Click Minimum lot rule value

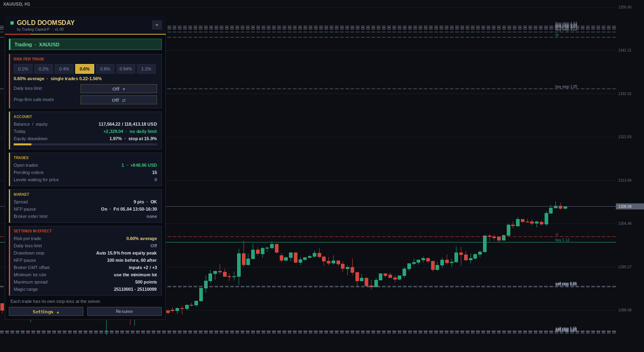(135, 275)
